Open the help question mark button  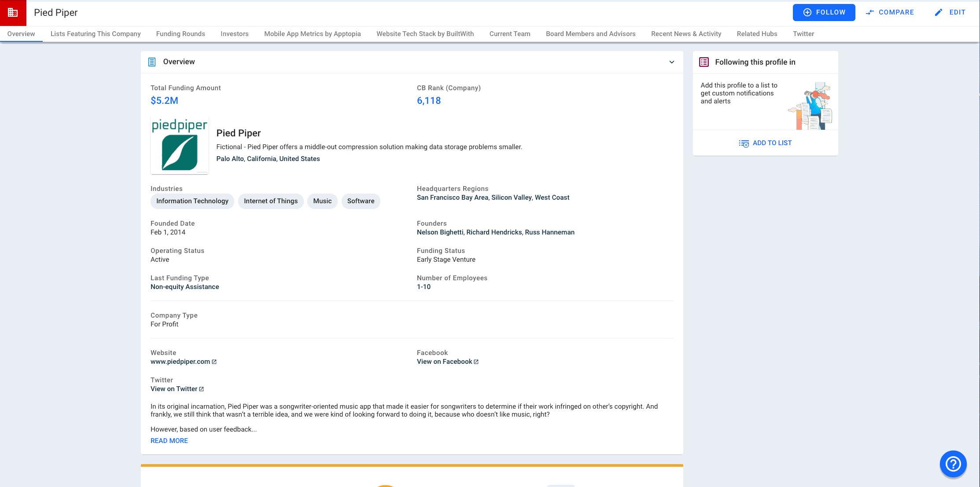tap(953, 464)
